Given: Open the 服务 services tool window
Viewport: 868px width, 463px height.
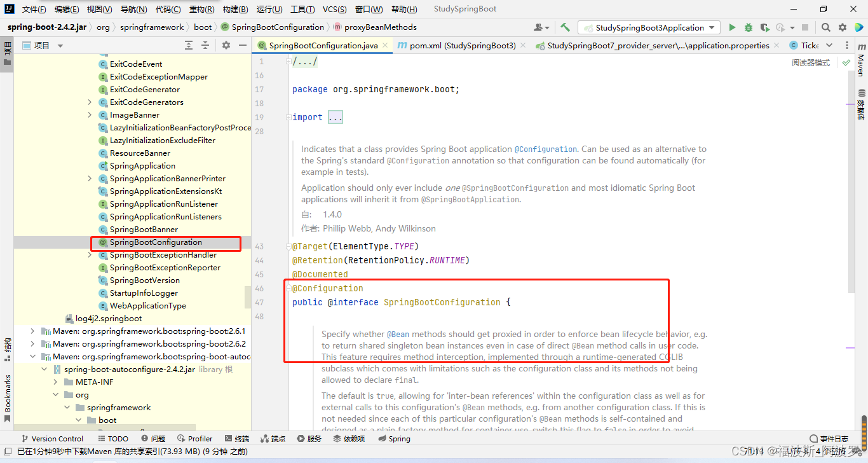Looking at the screenshot, I should click(309, 438).
